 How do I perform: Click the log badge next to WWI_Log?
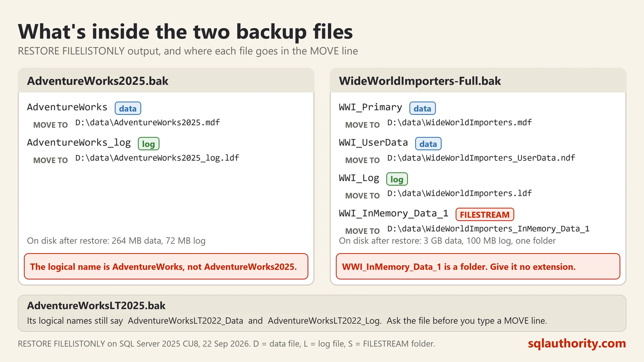(397, 179)
